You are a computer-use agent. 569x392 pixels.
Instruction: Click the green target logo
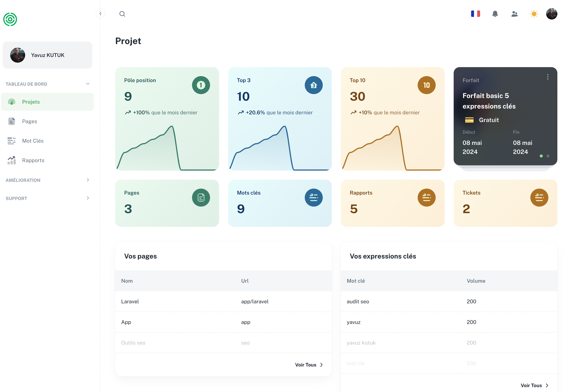coord(10,19)
